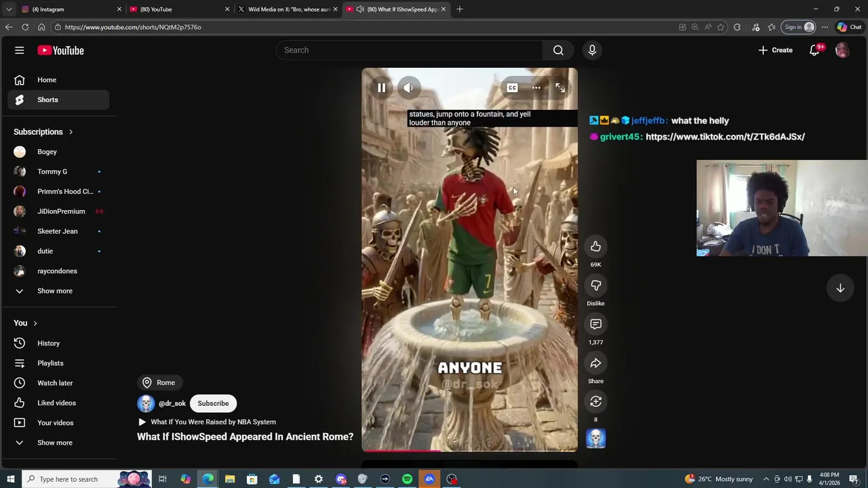Enter fullscreen for the Short

pyautogui.click(x=560, y=87)
